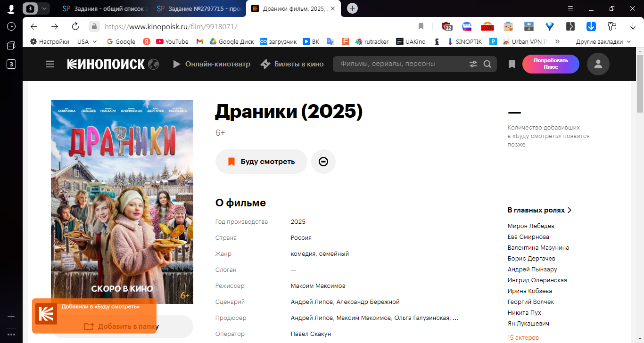Click "Добавить в папку" button
The height and width of the screenshot is (343, 644).
[122, 327]
